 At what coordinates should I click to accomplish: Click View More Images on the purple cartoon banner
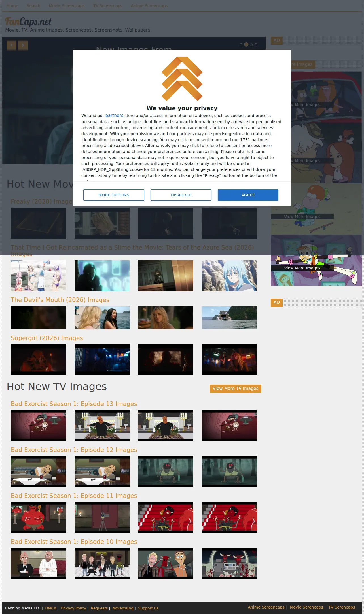click(x=302, y=268)
